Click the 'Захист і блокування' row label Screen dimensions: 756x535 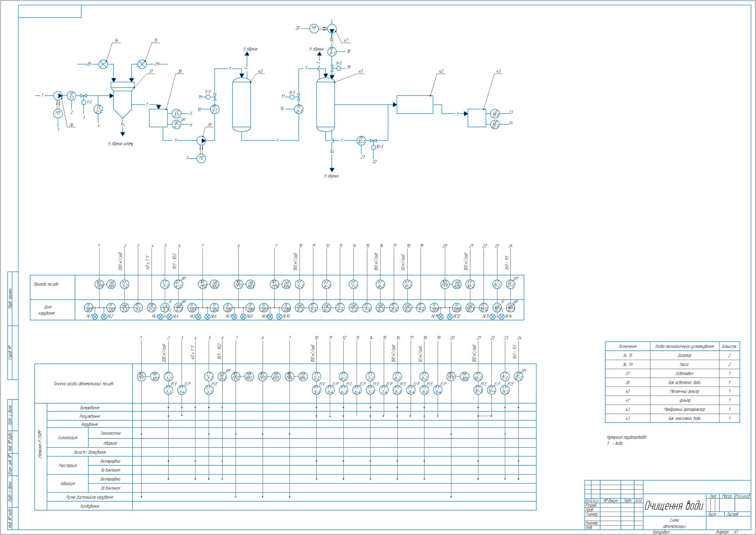pyautogui.click(x=89, y=452)
